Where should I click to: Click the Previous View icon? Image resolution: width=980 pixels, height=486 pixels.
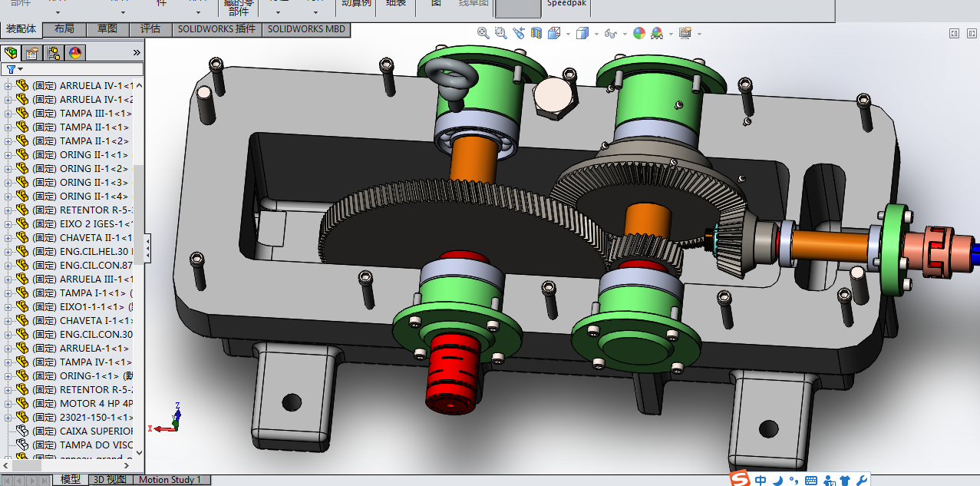coord(519,33)
